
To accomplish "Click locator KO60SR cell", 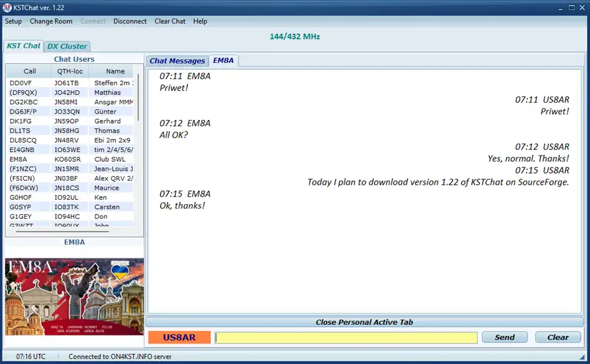I will [x=67, y=159].
